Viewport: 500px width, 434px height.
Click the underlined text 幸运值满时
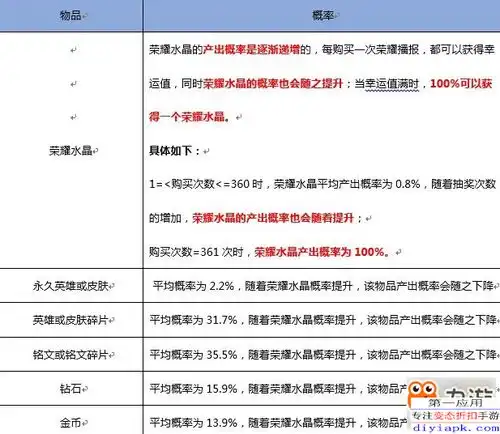pyautogui.click(x=392, y=83)
